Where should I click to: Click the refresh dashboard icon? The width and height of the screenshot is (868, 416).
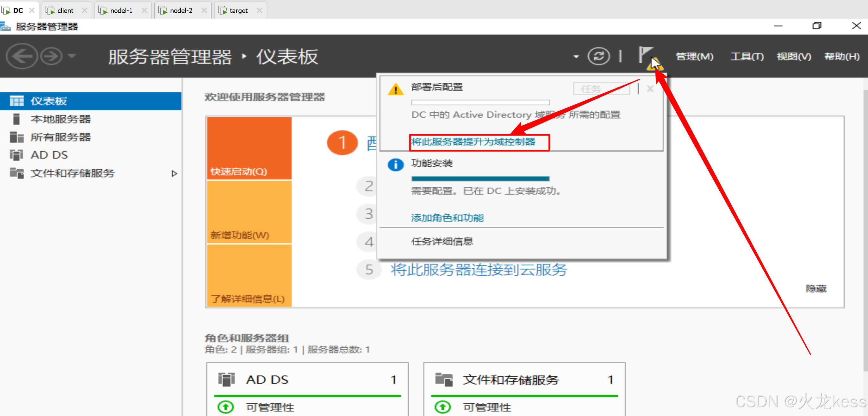pyautogui.click(x=598, y=56)
